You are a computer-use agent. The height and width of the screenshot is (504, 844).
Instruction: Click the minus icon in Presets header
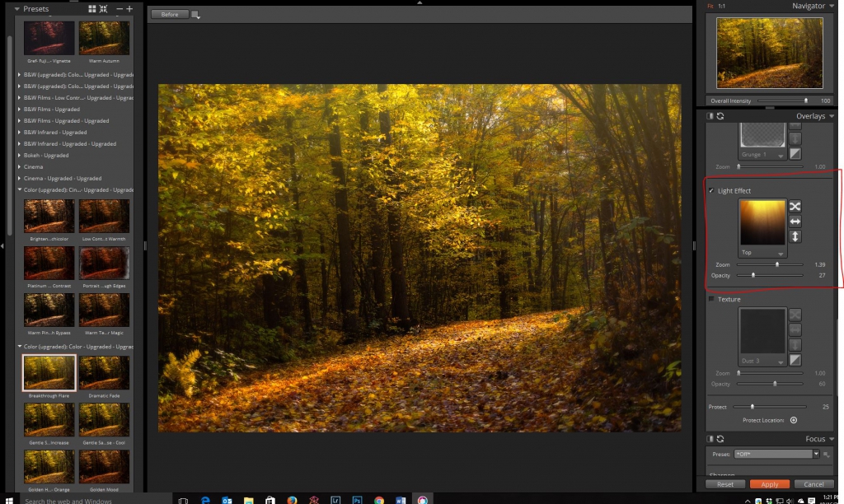tap(120, 8)
